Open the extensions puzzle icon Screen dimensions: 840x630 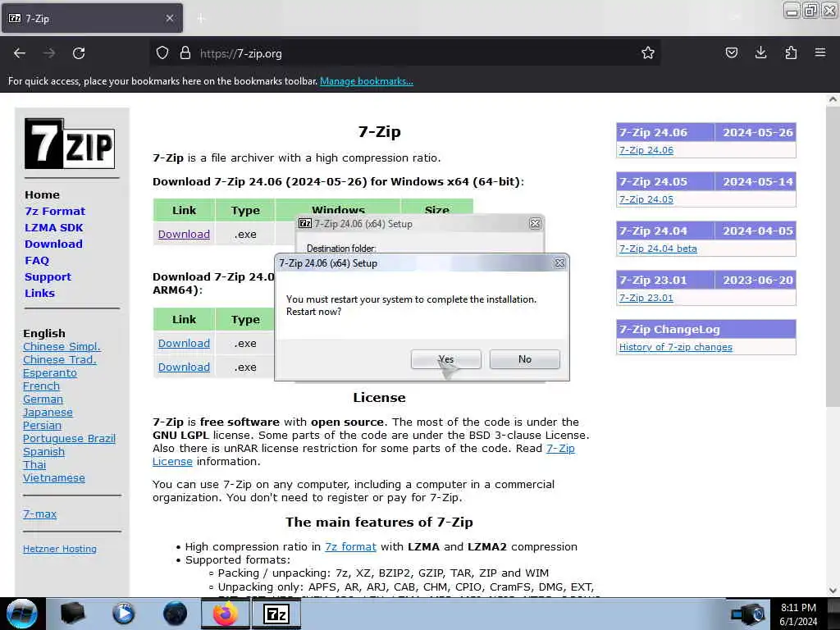(x=791, y=53)
